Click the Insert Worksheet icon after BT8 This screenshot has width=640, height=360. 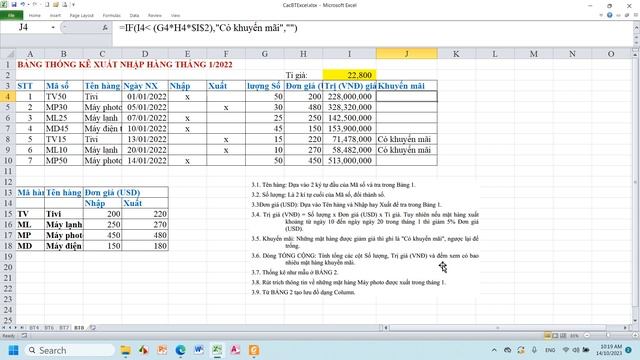coord(93,327)
